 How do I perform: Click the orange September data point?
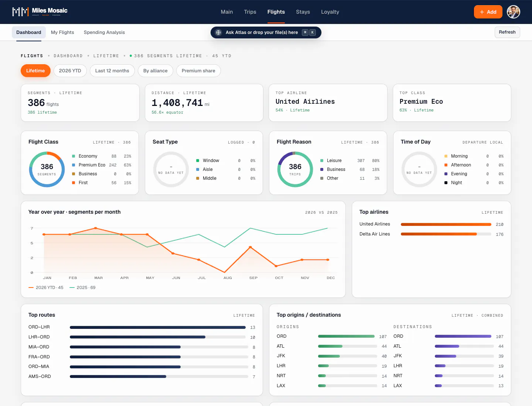click(250, 247)
